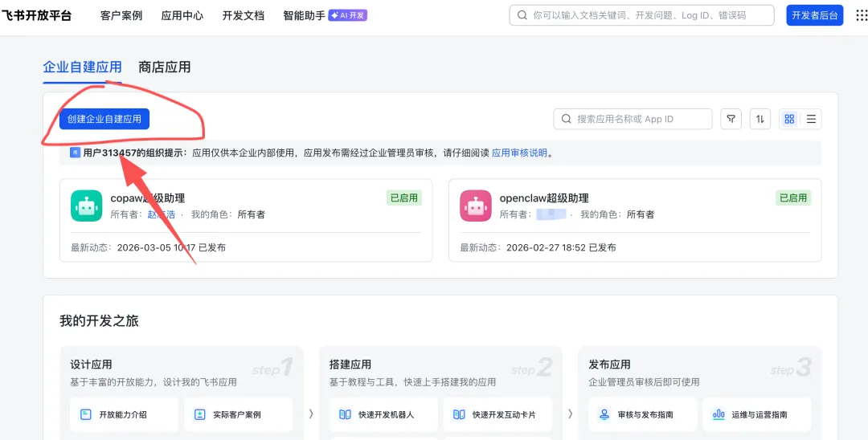Open the 开发文档 menu item
Screen dimensions: 868x440
[x=243, y=15]
